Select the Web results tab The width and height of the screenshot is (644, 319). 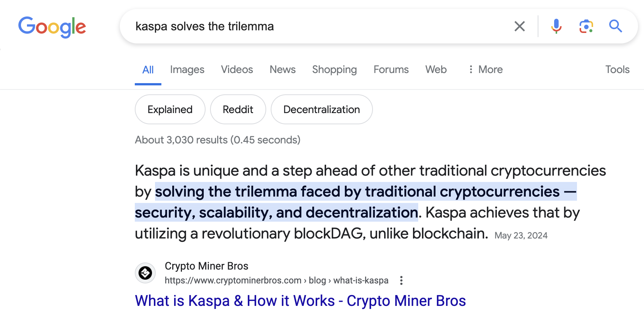click(x=436, y=70)
